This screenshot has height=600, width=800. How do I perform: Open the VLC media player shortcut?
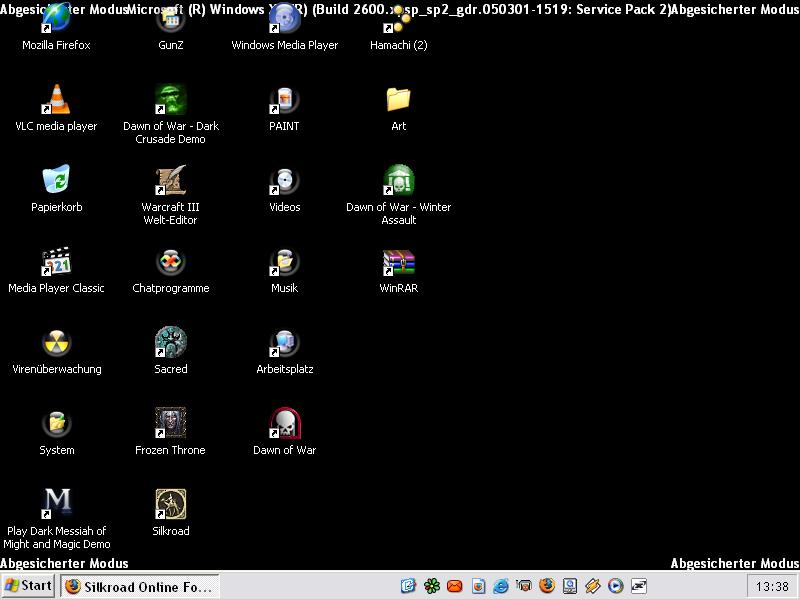tap(56, 100)
